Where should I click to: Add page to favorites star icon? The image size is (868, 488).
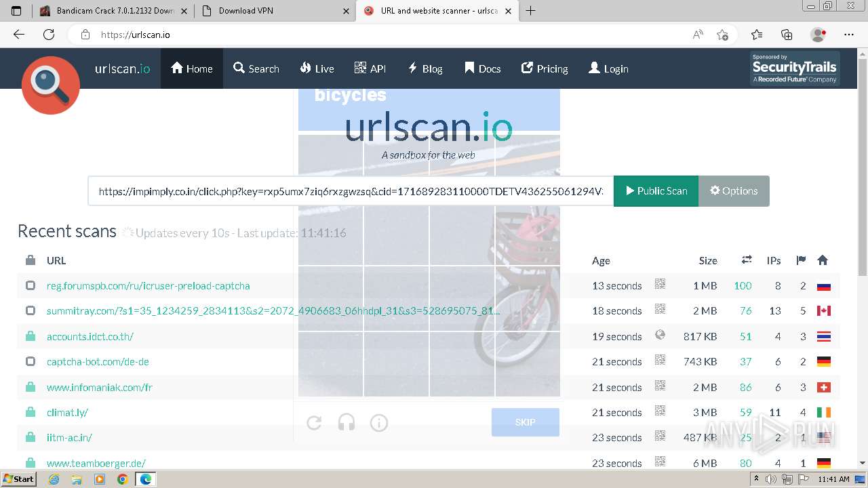722,35
